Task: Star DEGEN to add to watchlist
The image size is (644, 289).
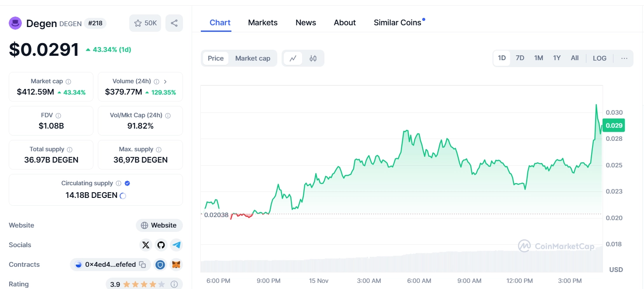Action: 138,23
